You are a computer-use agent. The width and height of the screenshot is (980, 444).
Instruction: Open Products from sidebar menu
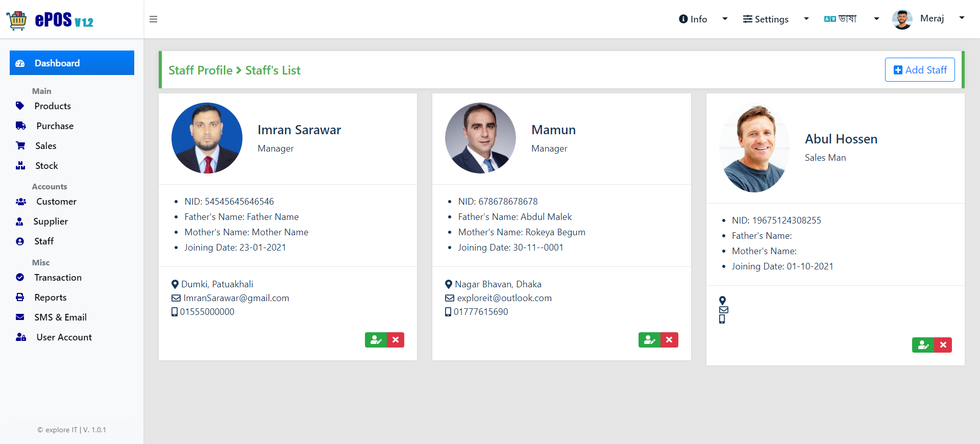(x=53, y=106)
